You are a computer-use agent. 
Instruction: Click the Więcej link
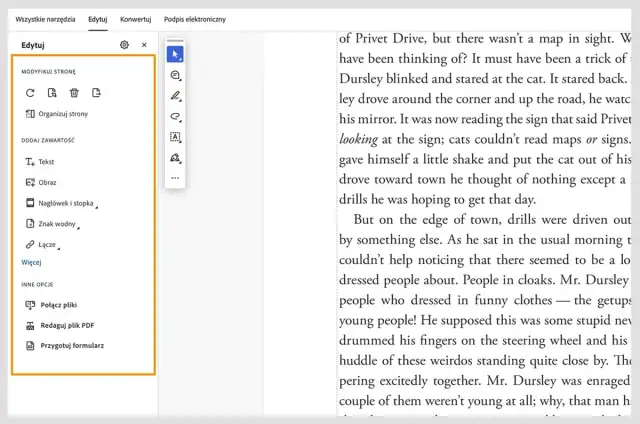point(31,262)
